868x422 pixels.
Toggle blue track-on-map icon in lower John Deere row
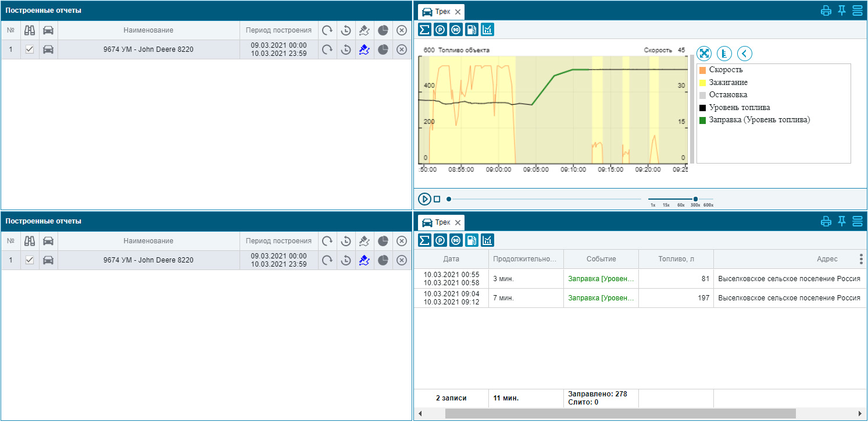click(x=365, y=260)
